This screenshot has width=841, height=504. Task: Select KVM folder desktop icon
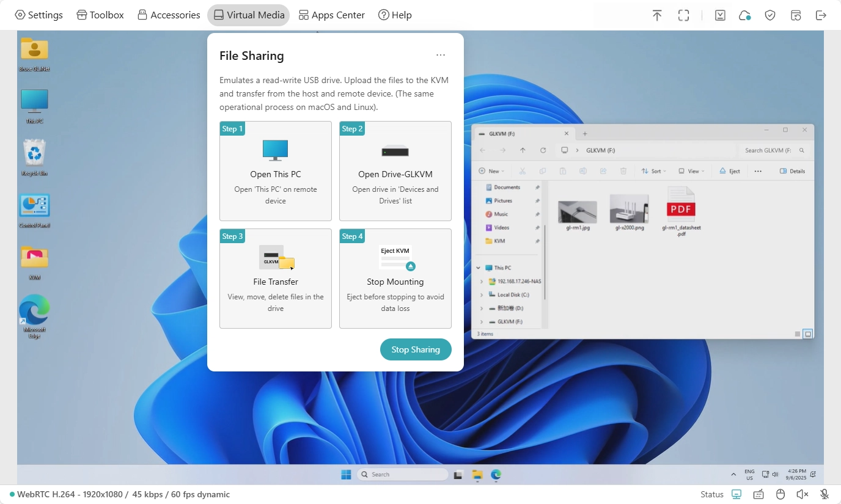click(34, 263)
